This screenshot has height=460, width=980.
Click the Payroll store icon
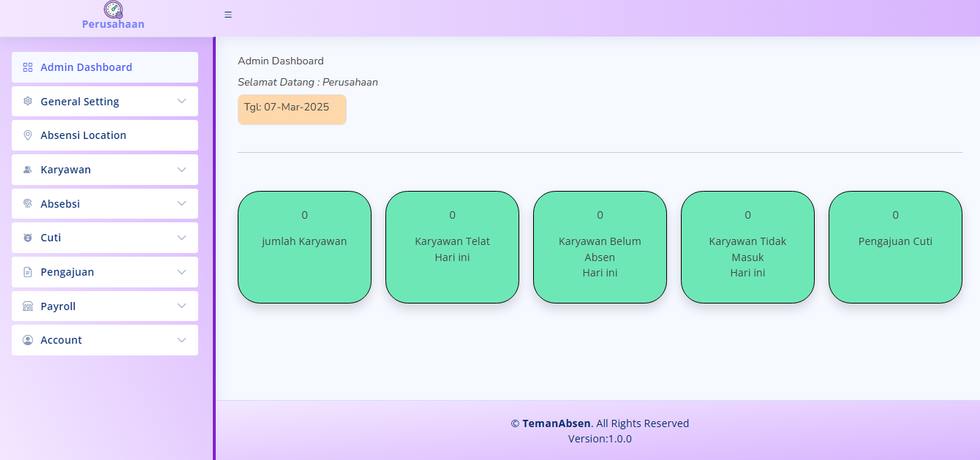[x=28, y=306]
